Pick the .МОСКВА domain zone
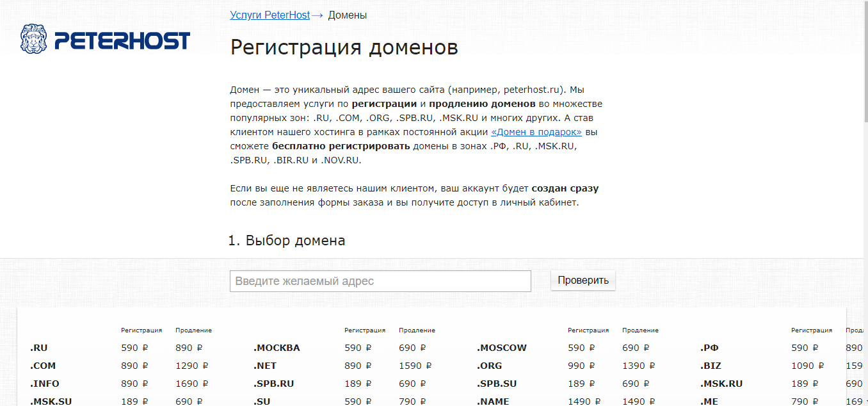The image size is (868, 406). click(x=277, y=348)
